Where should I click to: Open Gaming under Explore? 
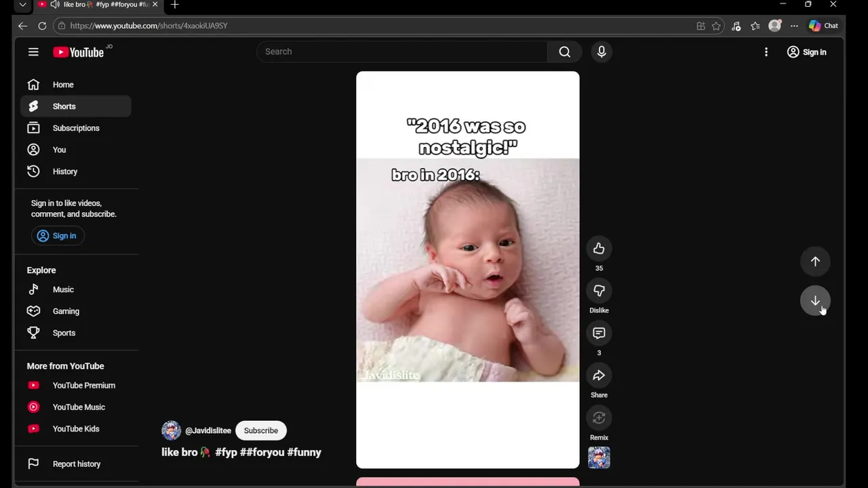click(75, 311)
